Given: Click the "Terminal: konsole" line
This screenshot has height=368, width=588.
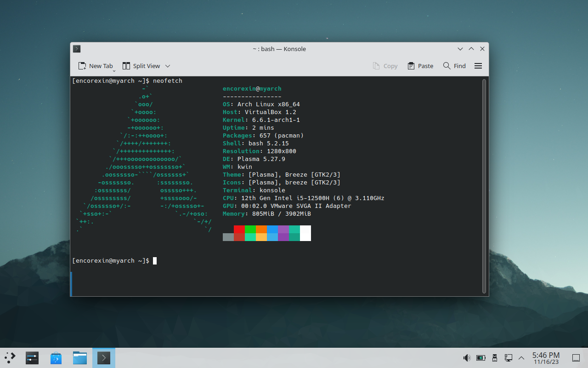Looking at the screenshot, I should (x=254, y=190).
